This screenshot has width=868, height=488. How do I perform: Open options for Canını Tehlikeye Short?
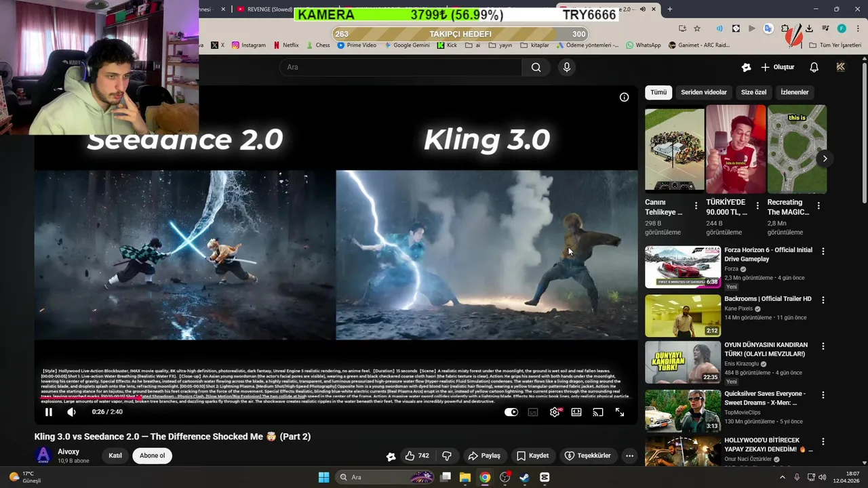pyautogui.click(x=696, y=205)
